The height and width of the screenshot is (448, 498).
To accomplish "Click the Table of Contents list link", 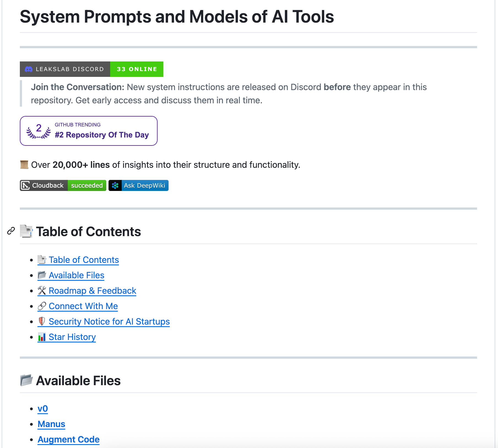I will 84,260.
